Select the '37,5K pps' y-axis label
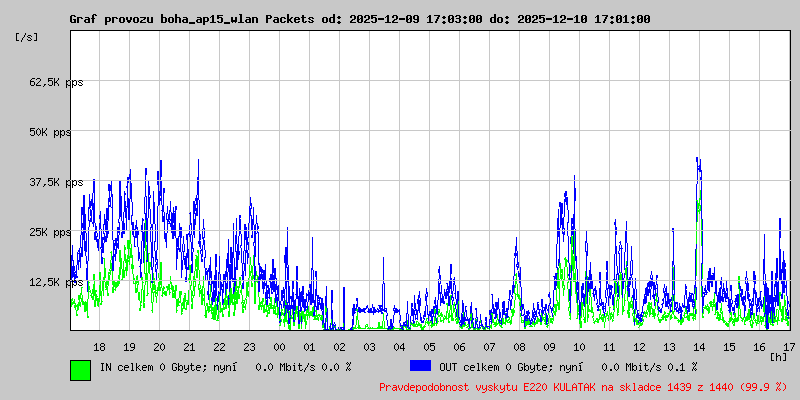 tap(56, 182)
